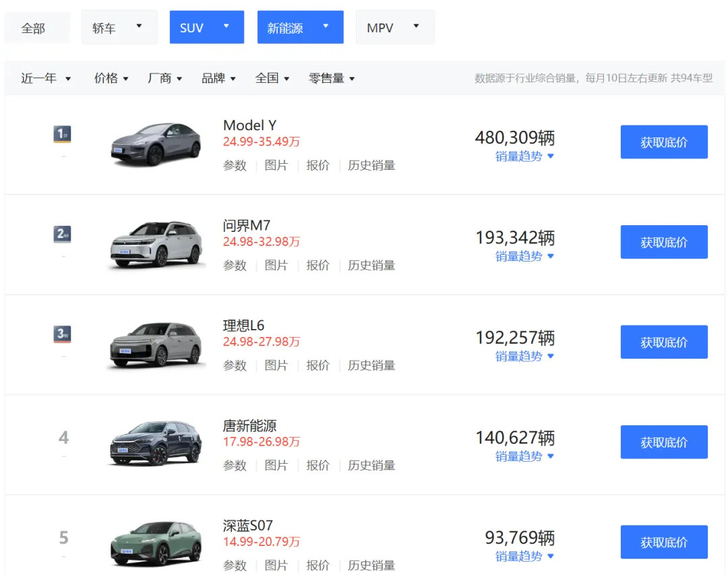View 历史销量 for Model Y
Image resolution: width=728 pixels, height=575 pixels.
coord(371,165)
